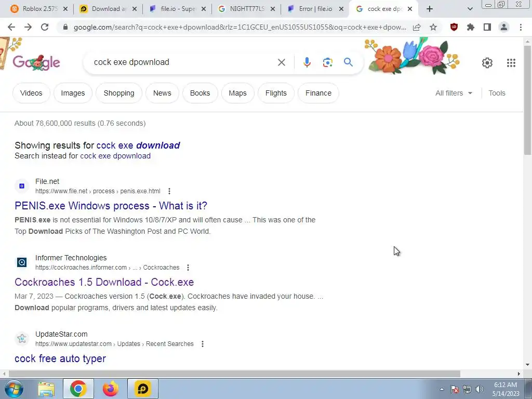Filter results by Shopping
This screenshot has width=532, height=399.
pyautogui.click(x=119, y=93)
